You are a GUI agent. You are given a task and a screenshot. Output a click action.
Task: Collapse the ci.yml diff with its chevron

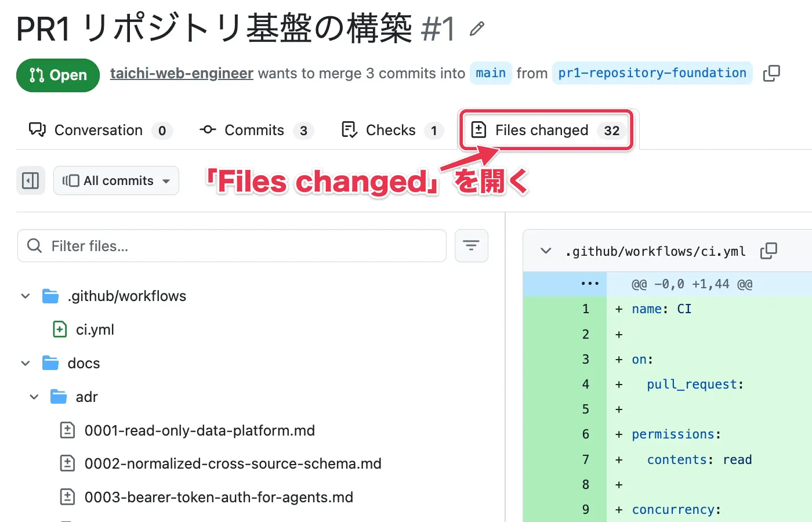point(546,251)
